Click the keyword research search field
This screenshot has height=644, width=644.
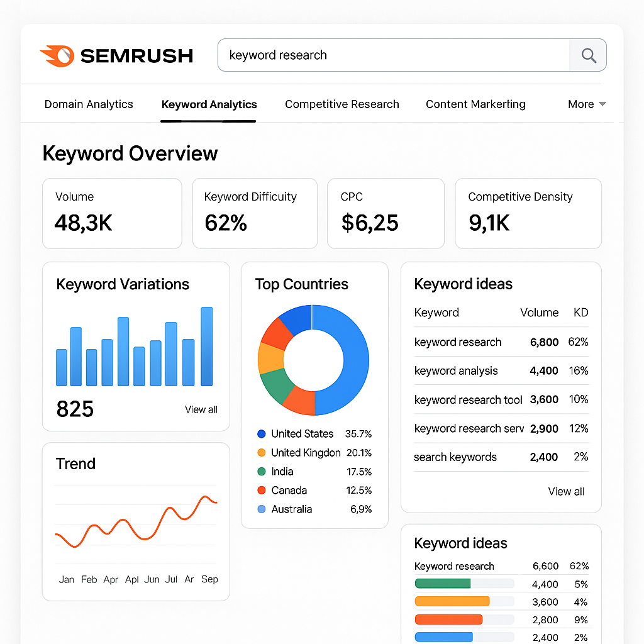[x=394, y=55]
